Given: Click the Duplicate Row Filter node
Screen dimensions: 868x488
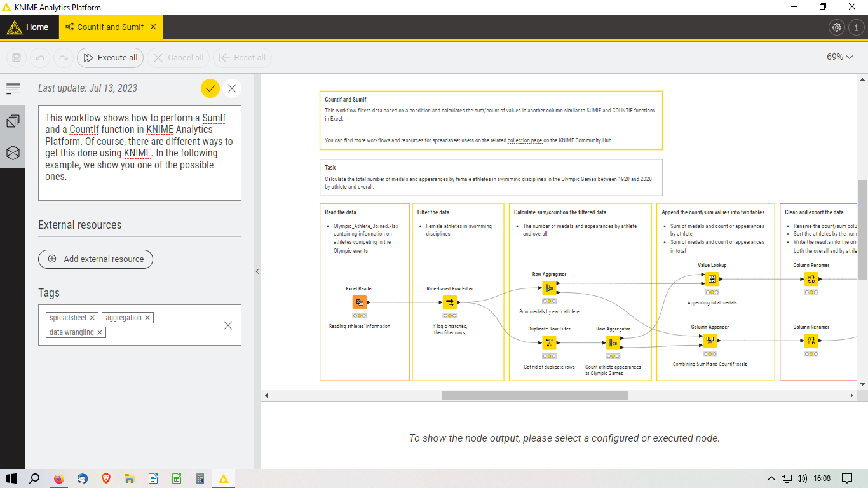Looking at the screenshot, I should tap(548, 342).
